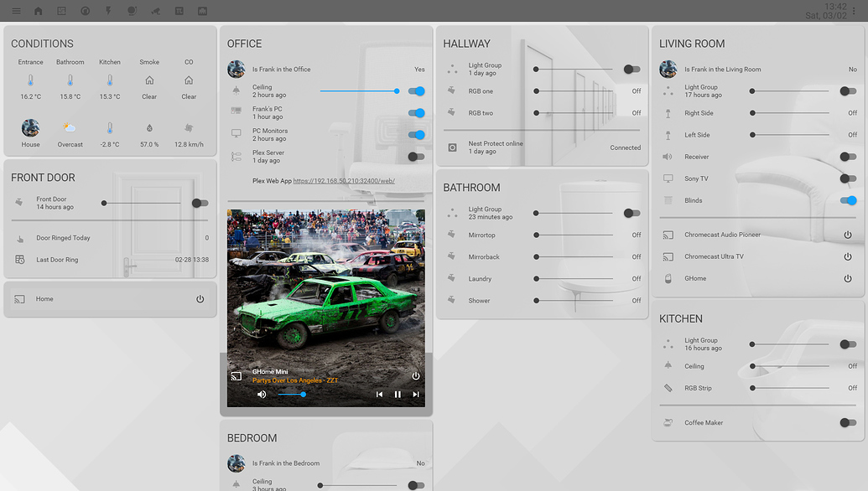Power on Chromecast Ultra TV

tap(848, 256)
